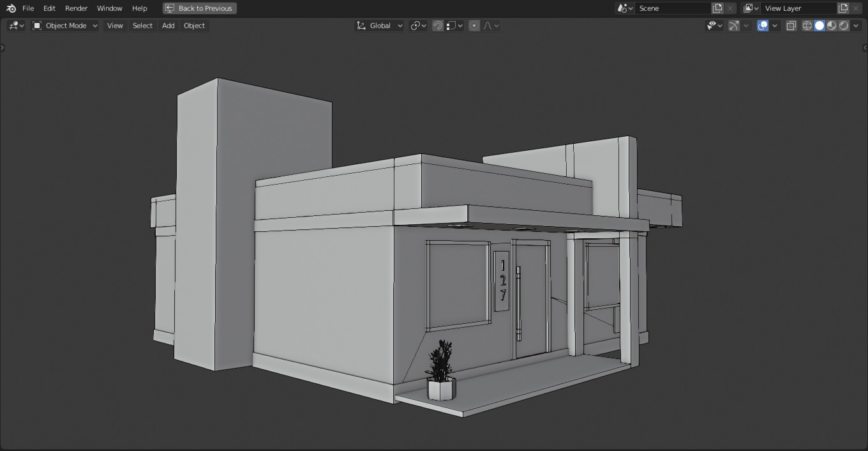868x451 pixels.
Task: Click the transform pivot point icon
Action: coord(417,25)
